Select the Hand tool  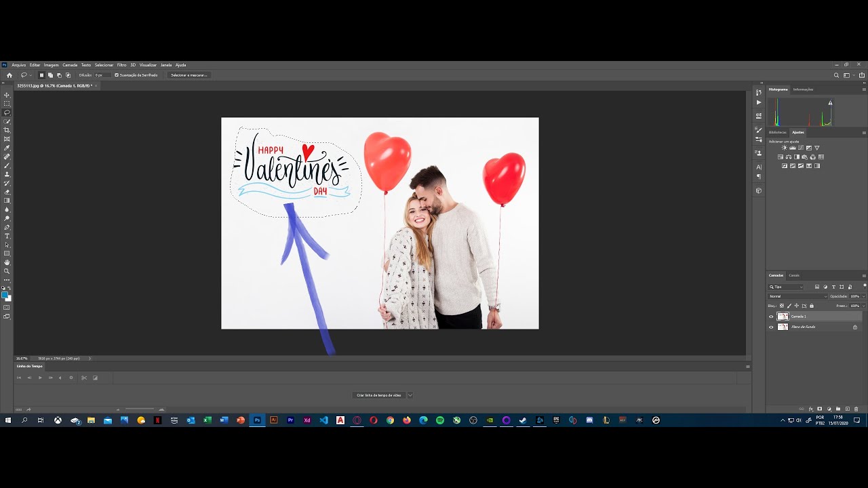7,262
